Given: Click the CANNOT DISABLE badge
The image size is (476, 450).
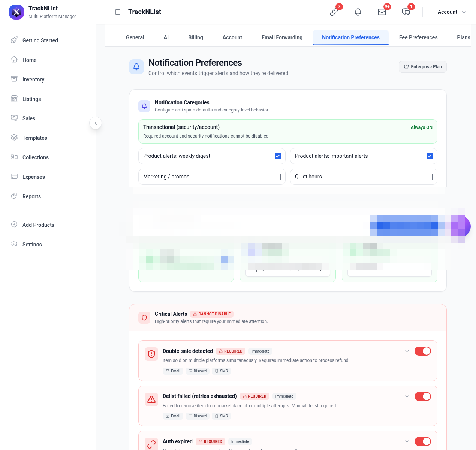Looking at the screenshot, I should pyautogui.click(x=212, y=314).
